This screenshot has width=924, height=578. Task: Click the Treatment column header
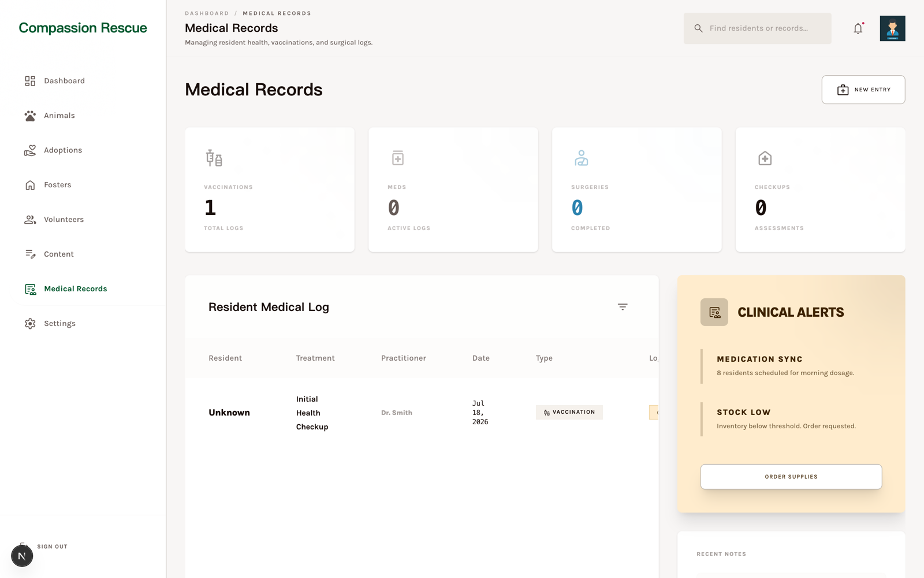click(315, 358)
